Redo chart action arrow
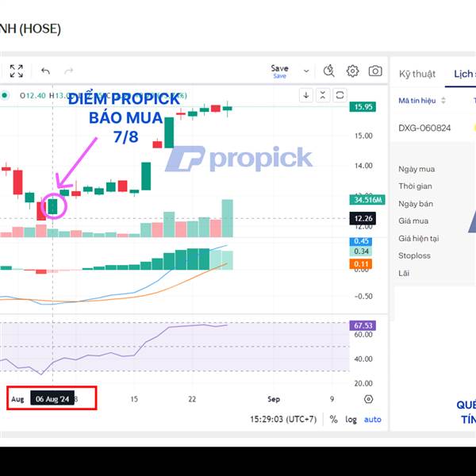Viewport: 476px width, 476px height. 69,71
